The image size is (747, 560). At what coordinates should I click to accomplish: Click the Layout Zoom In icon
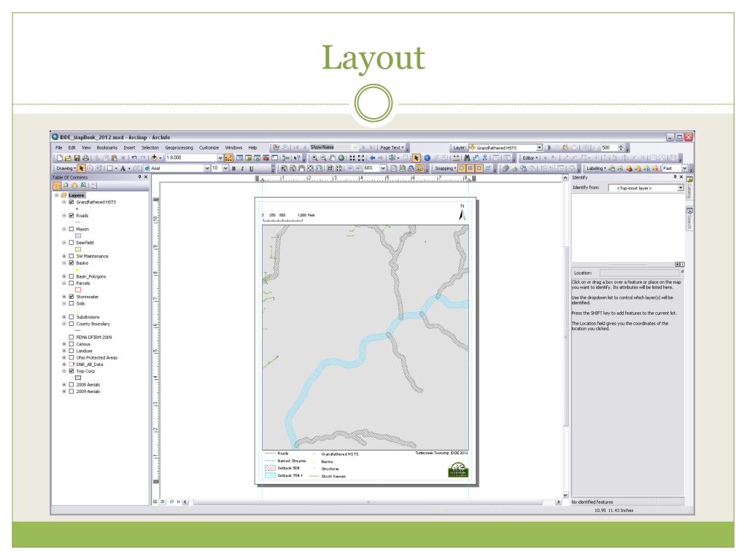pyautogui.click(x=284, y=168)
